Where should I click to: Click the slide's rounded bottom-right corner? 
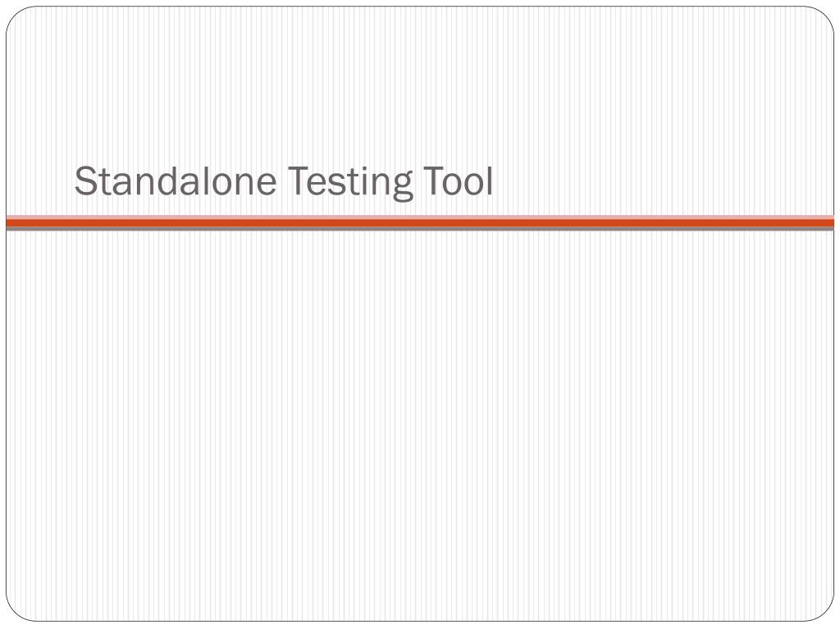(824, 612)
